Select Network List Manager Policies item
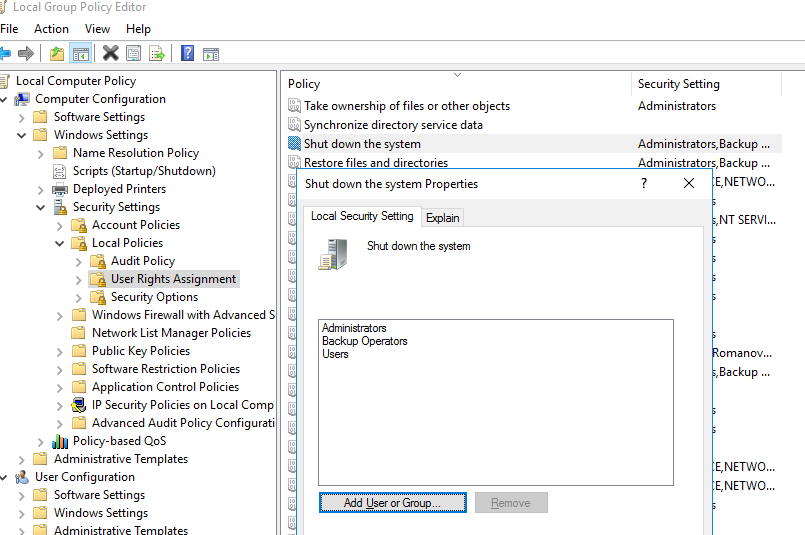Viewport: 805px width, 535px height. tap(171, 333)
